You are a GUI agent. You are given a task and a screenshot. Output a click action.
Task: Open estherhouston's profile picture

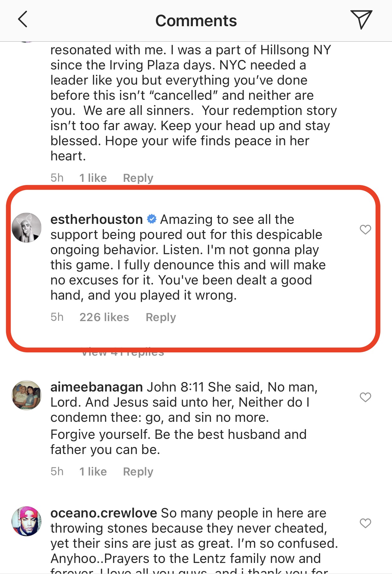point(27,228)
